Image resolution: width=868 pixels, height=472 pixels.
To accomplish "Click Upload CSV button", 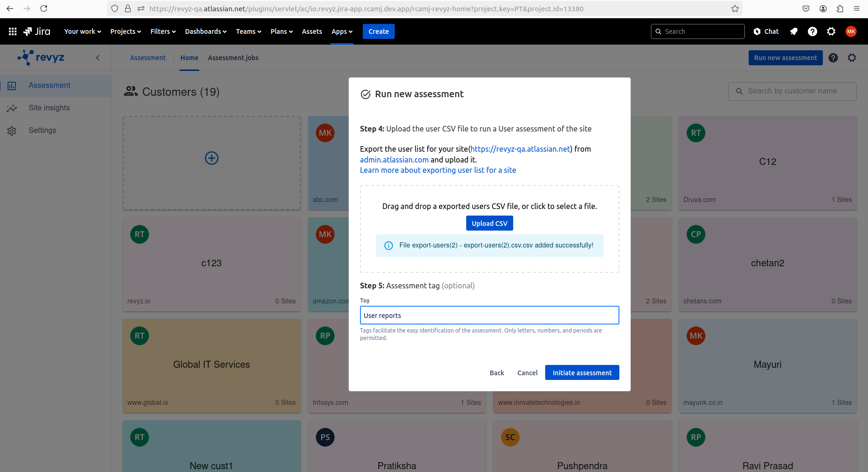I will click(490, 224).
